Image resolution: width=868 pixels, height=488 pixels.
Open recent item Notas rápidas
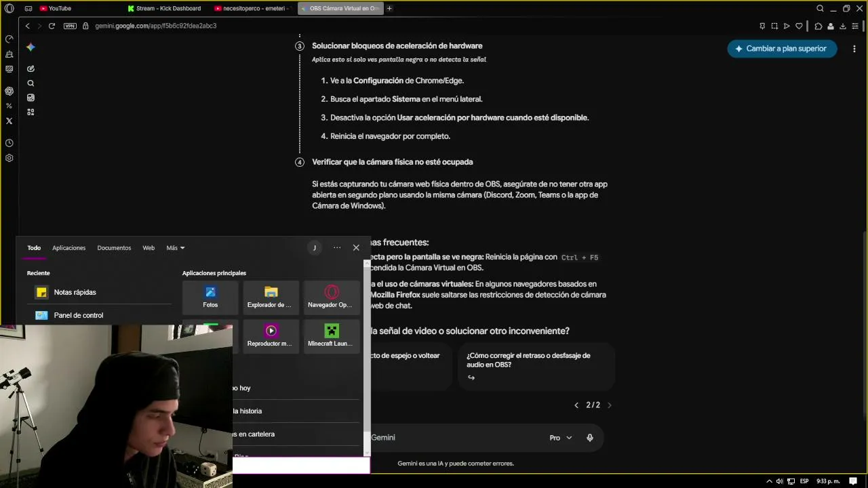click(98, 292)
